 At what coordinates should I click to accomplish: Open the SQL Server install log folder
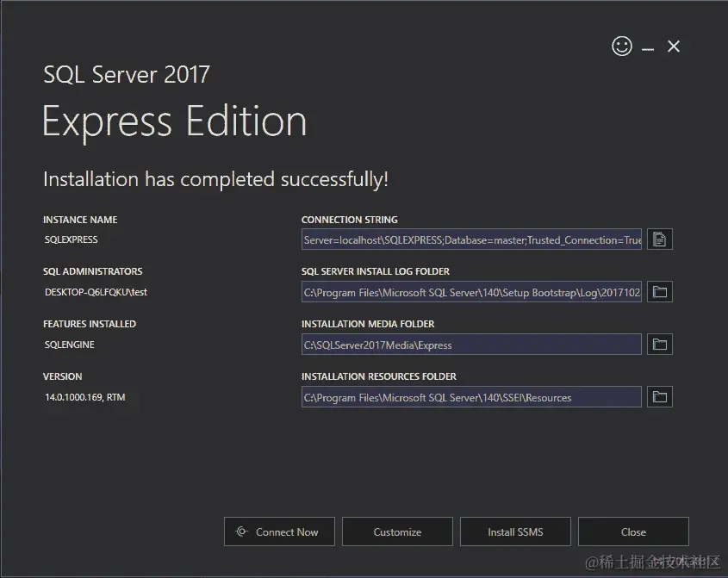(x=660, y=291)
